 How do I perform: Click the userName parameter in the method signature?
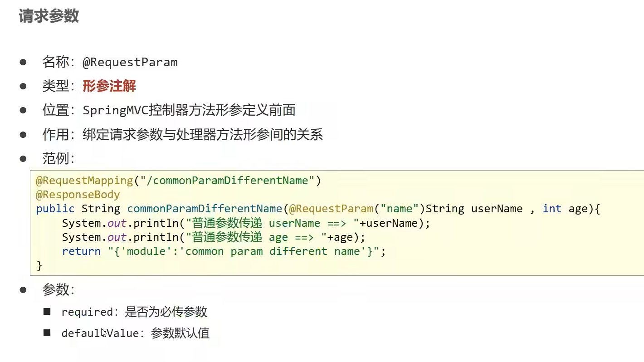(x=497, y=209)
